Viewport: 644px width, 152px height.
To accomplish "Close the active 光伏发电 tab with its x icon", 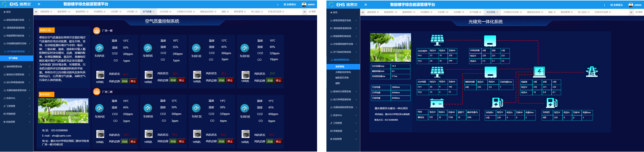I will coord(497,12).
